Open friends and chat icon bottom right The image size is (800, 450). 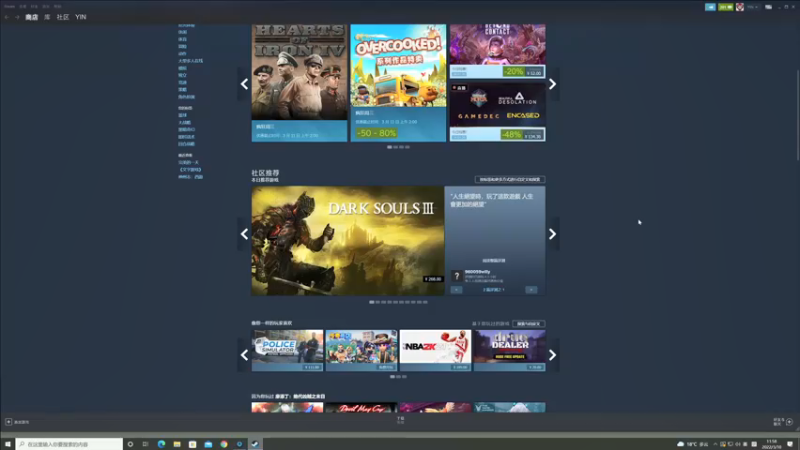coord(789,422)
